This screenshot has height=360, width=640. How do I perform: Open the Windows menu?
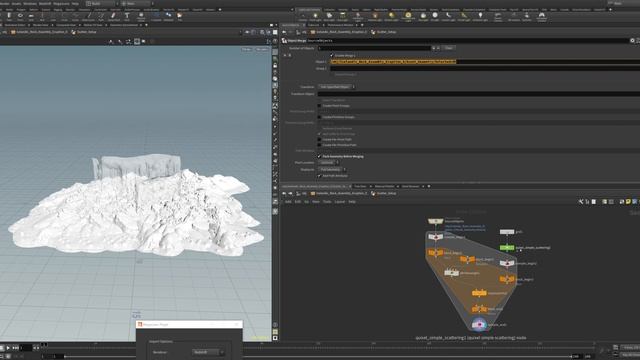[30, 3]
